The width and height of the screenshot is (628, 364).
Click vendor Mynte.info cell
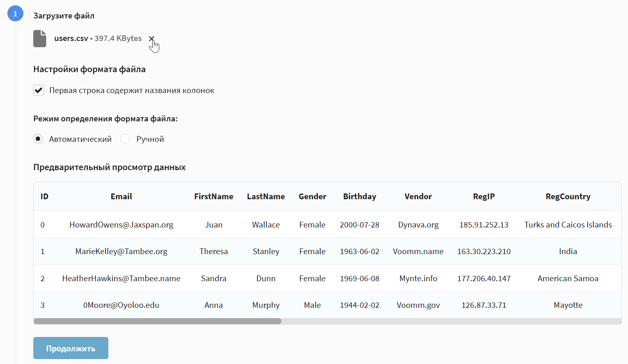(418, 278)
